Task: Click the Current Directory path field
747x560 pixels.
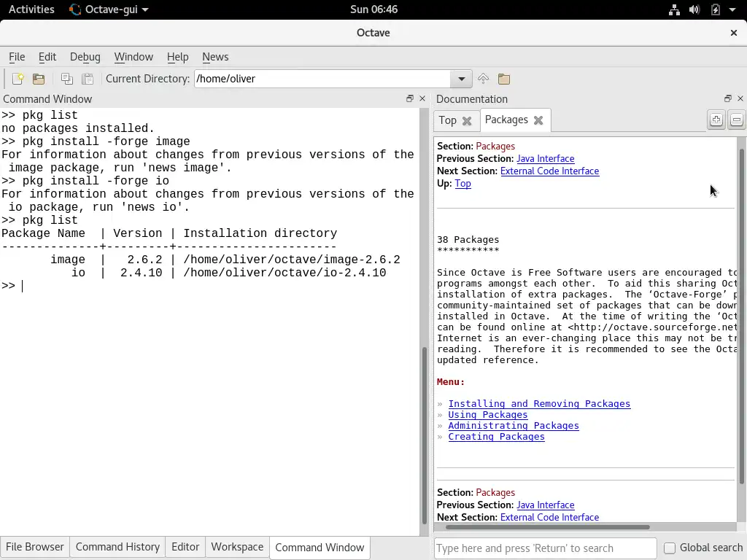Action: point(323,79)
